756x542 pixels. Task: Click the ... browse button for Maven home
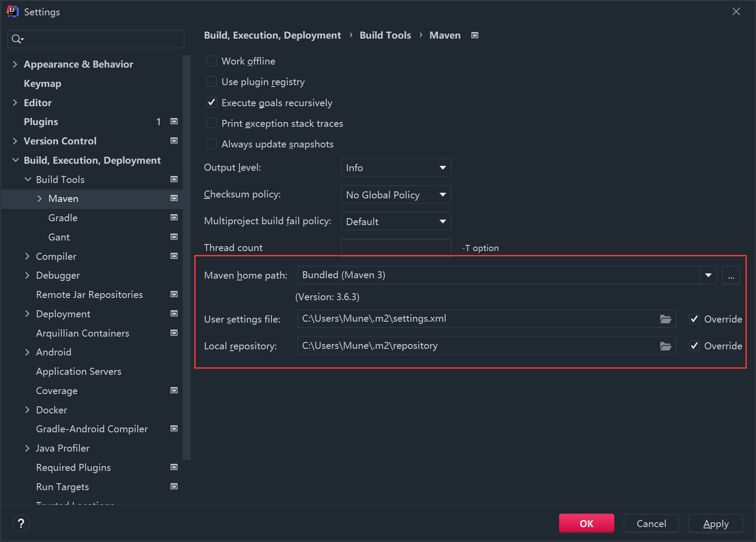(731, 275)
